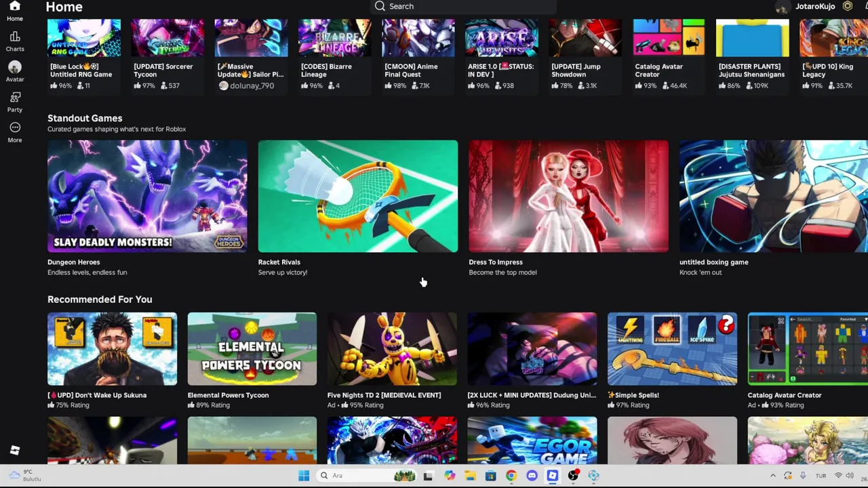Click the Robux icon beside JotaroKujo
The height and width of the screenshot is (488, 868).
point(847,6)
